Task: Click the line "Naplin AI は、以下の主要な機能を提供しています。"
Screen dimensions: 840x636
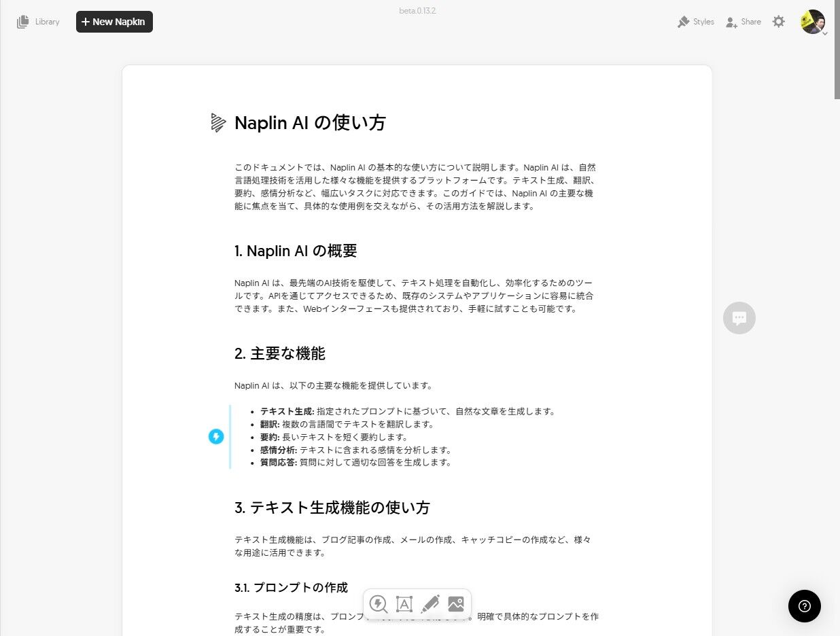Action: pos(334,385)
